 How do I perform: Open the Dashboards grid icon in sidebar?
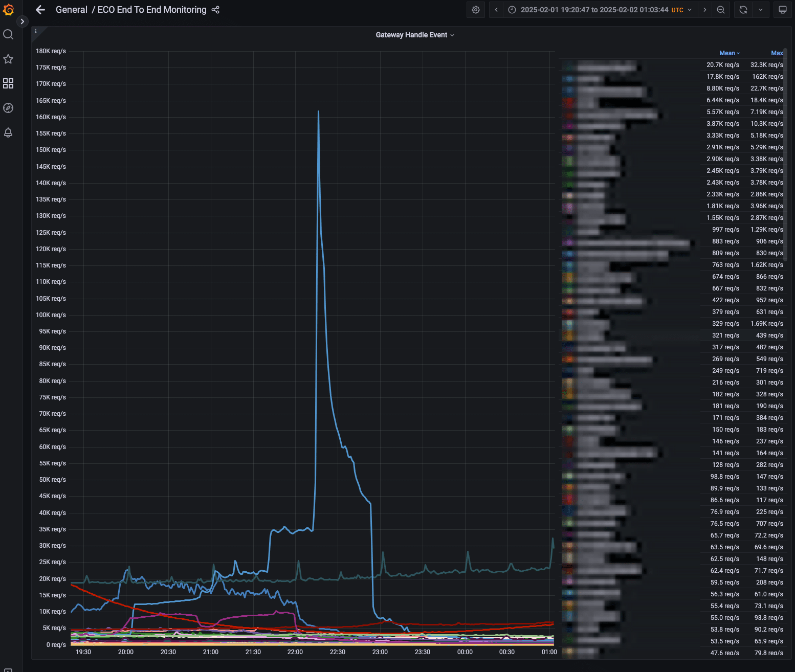[8, 83]
